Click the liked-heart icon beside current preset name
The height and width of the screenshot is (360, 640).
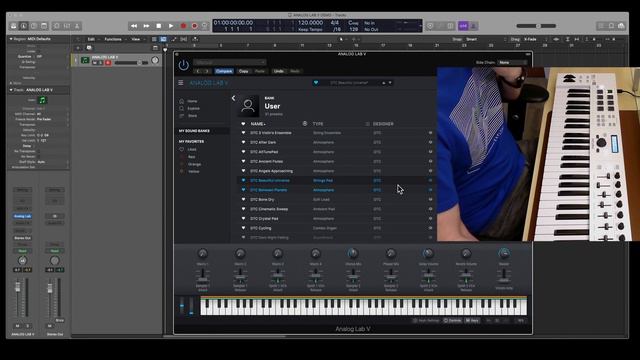pyautogui.click(x=316, y=82)
